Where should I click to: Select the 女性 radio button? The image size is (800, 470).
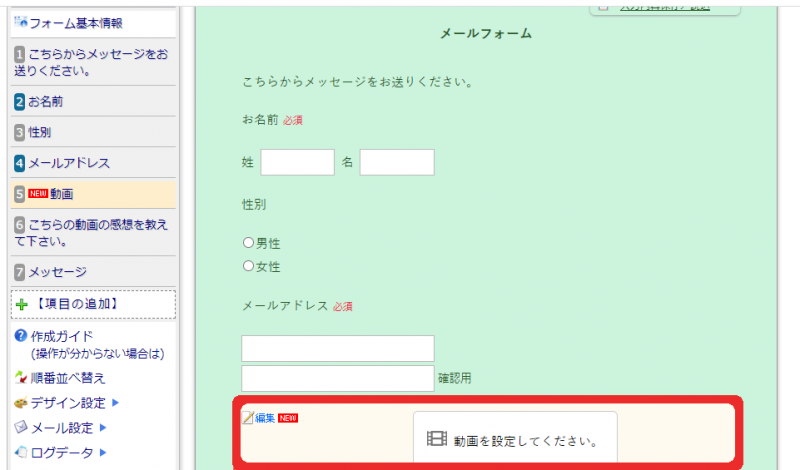(248, 266)
